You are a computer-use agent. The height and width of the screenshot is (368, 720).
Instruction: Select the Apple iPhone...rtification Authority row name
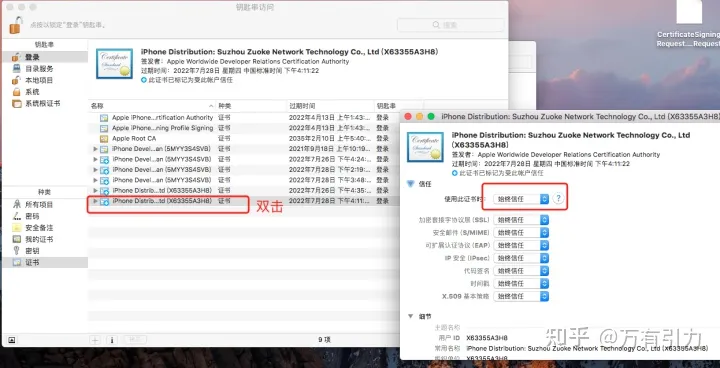click(x=163, y=118)
